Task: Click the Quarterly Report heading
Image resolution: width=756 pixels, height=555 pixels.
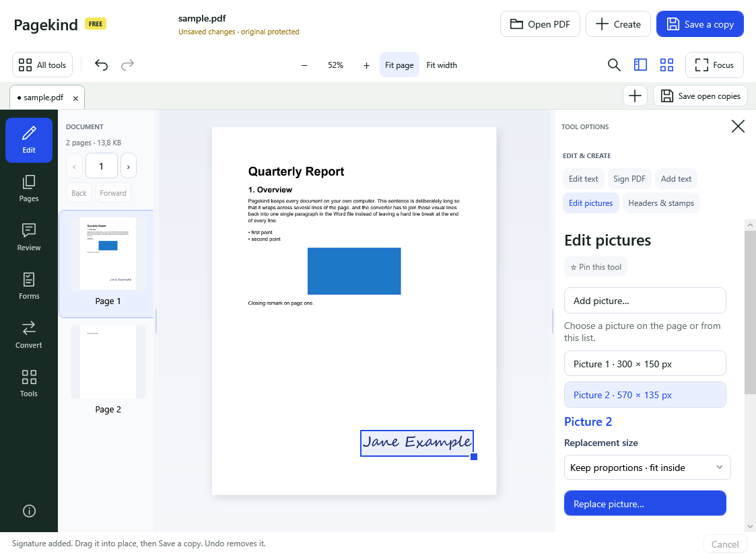Action: tap(296, 172)
